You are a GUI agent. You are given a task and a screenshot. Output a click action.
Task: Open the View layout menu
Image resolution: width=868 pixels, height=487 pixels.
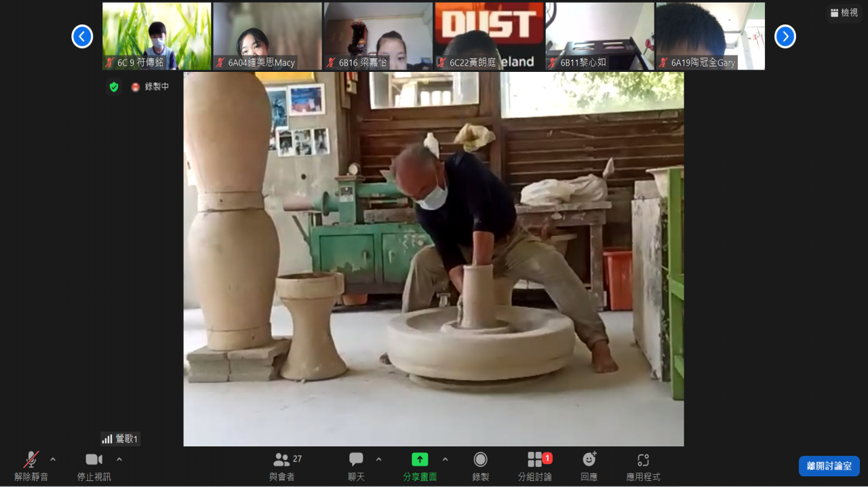coord(844,12)
